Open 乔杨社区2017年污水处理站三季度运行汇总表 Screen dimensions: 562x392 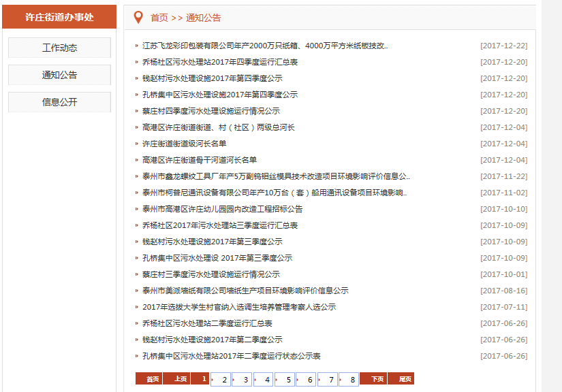[x=220, y=225]
